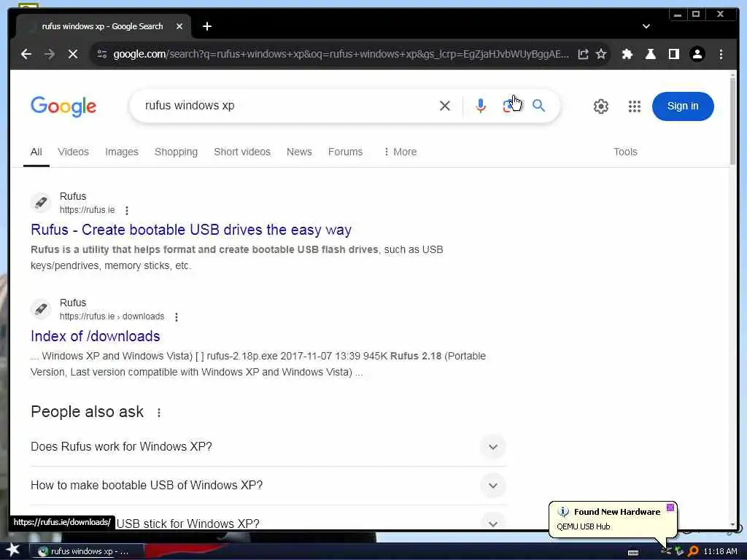The width and height of the screenshot is (747, 560).
Task: Open the Chrome profile avatar
Action: [x=697, y=54]
